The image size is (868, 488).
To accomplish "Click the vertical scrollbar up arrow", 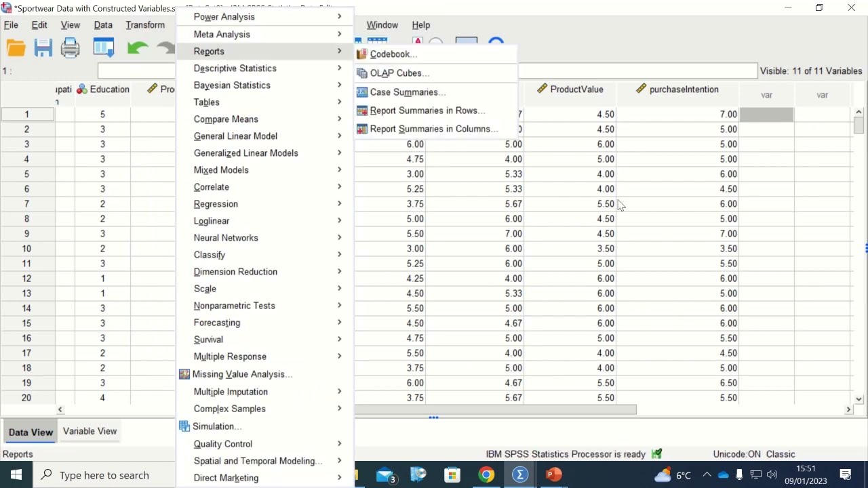I will 859,112.
